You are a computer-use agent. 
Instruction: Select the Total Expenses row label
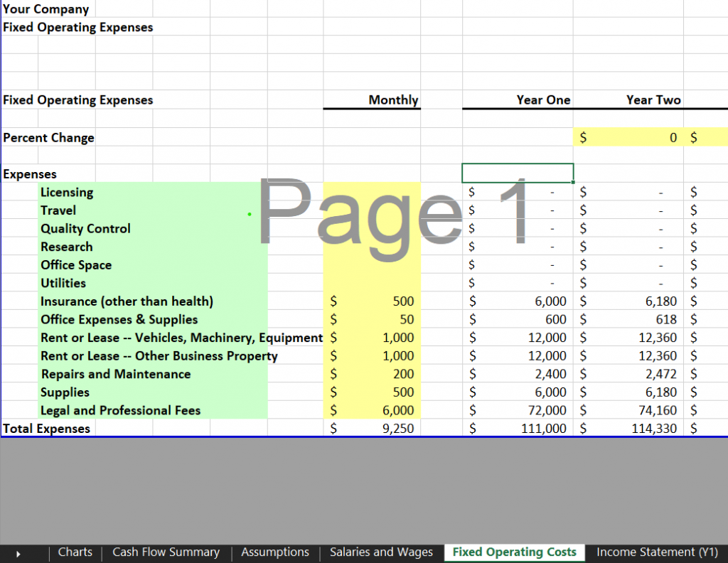46,428
